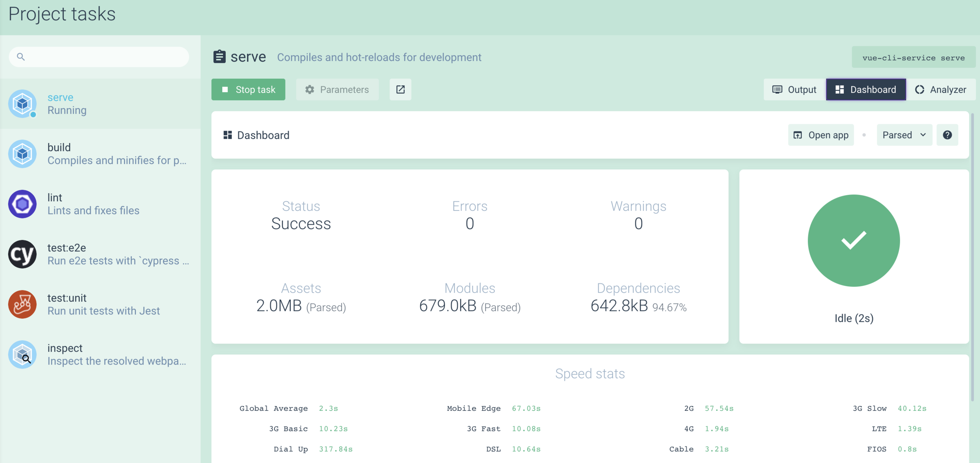Switch to the Output tab

click(794, 89)
